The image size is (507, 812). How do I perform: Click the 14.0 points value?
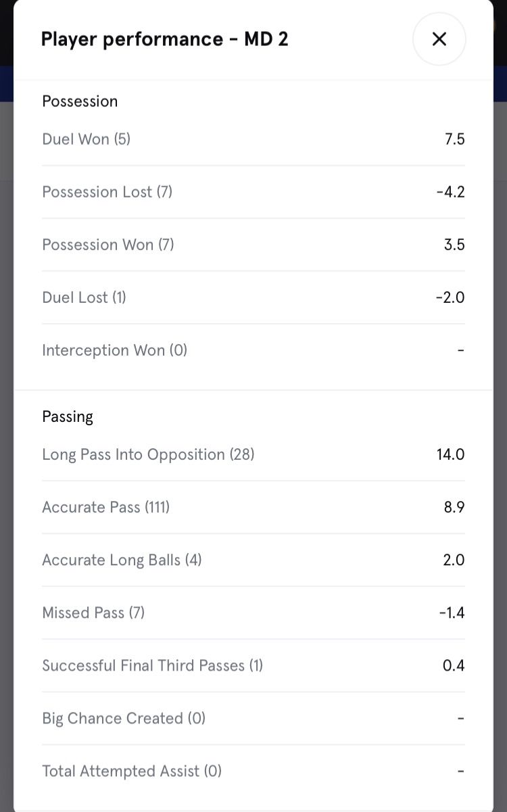[450, 454]
